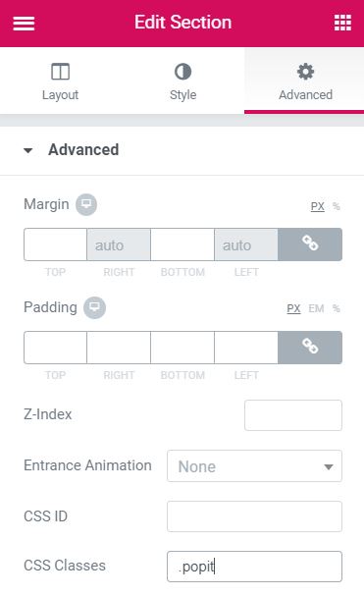The width and height of the screenshot is (364, 596).
Task: Open the widgets grid icon
Action: click(342, 23)
